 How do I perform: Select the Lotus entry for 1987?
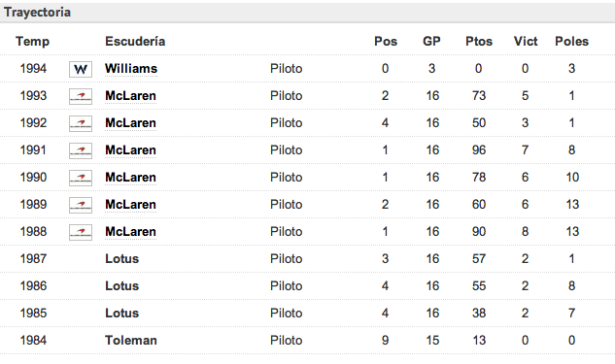coord(122,258)
